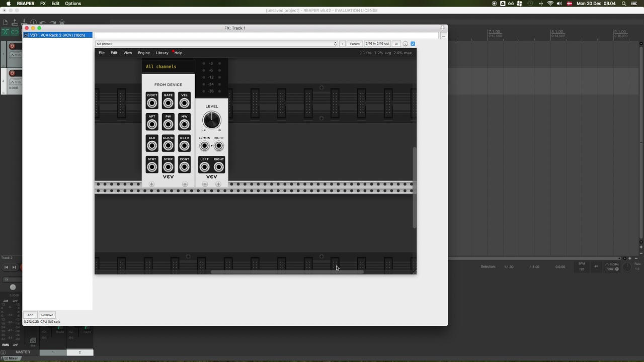Viewport: 644px width, 362px height.
Task: Click the project info toolbar icon
Action: pyautogui.click(x=33, y=23)
